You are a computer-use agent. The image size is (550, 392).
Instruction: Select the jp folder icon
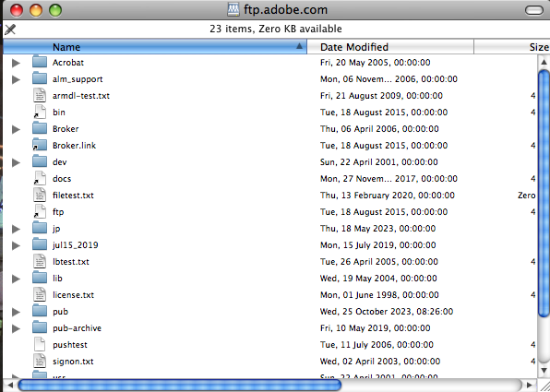point(40,228)
